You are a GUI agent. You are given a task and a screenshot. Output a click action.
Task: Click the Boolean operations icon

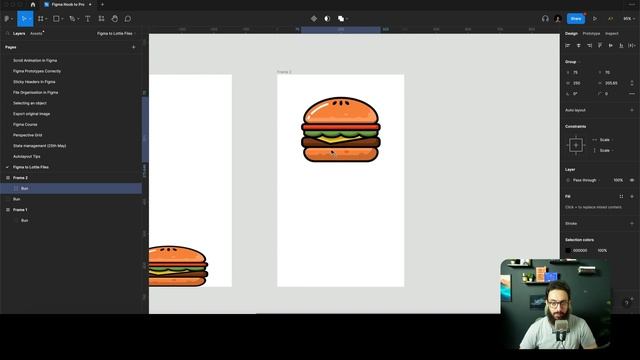tap(341, 19)
